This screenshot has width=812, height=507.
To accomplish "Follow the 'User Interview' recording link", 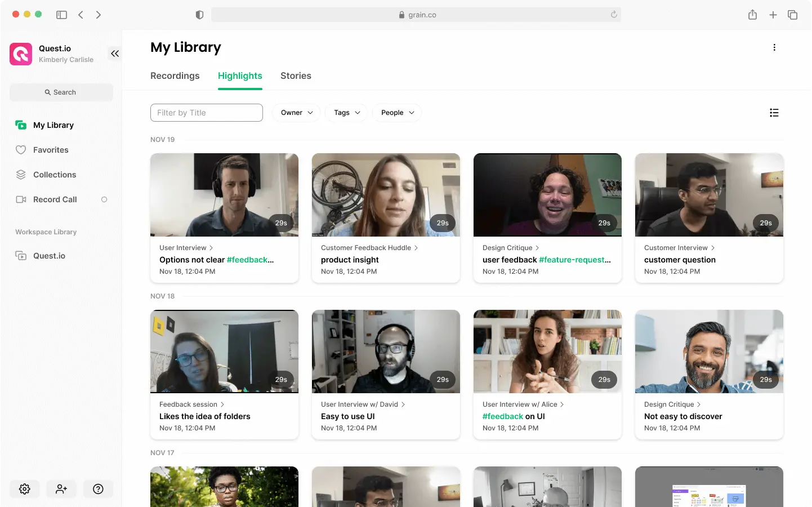I will [x=186, y=248].
